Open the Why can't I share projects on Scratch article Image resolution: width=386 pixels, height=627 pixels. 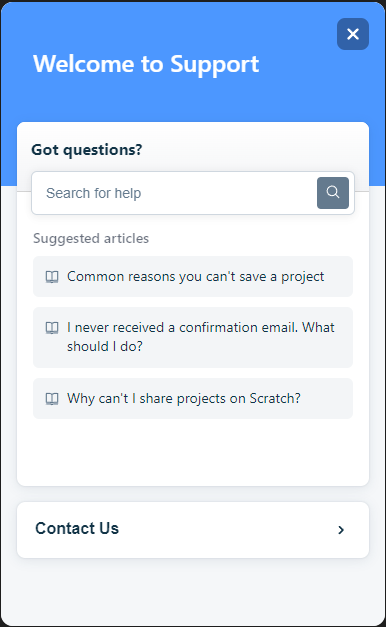[193, 398]
